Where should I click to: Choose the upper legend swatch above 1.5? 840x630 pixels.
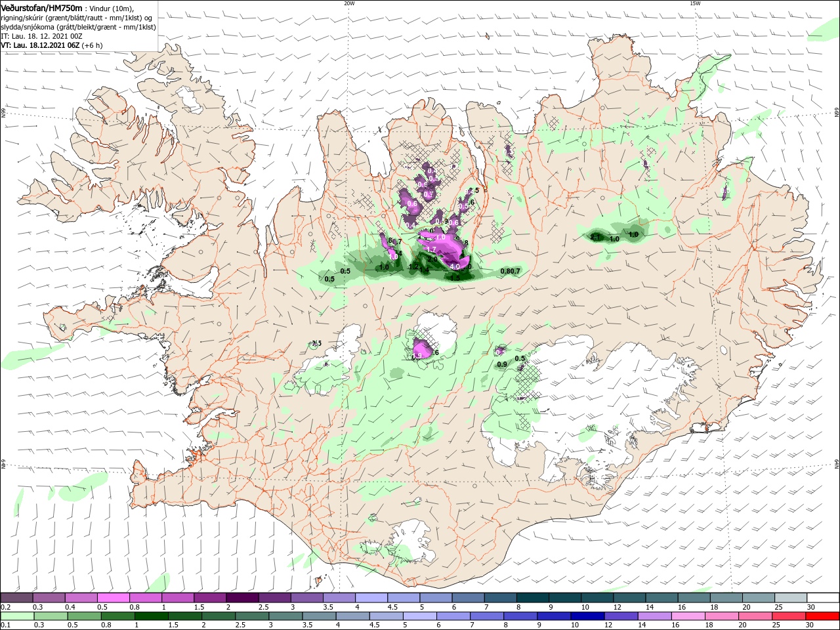point(209,598)
